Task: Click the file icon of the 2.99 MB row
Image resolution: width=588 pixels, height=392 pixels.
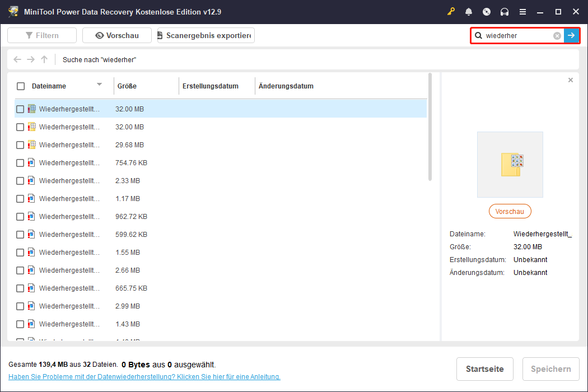Action: click(31, 306)
